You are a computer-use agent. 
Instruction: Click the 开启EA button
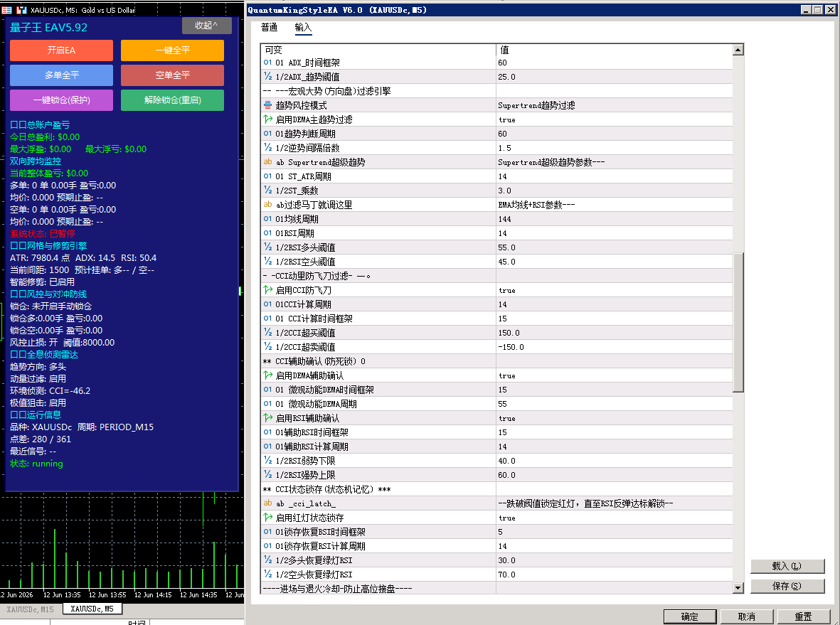click(61, 50)
